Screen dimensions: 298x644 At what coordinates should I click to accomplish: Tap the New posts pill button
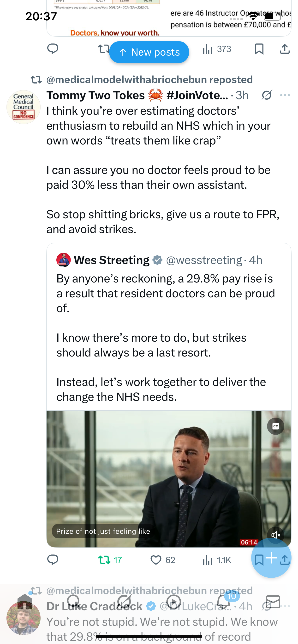(x=149, y=52)
